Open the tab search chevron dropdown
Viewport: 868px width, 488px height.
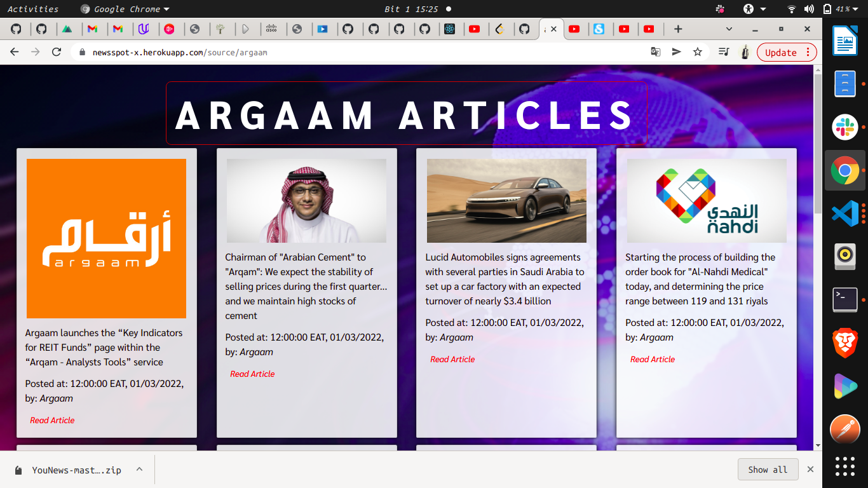[729, 29]
